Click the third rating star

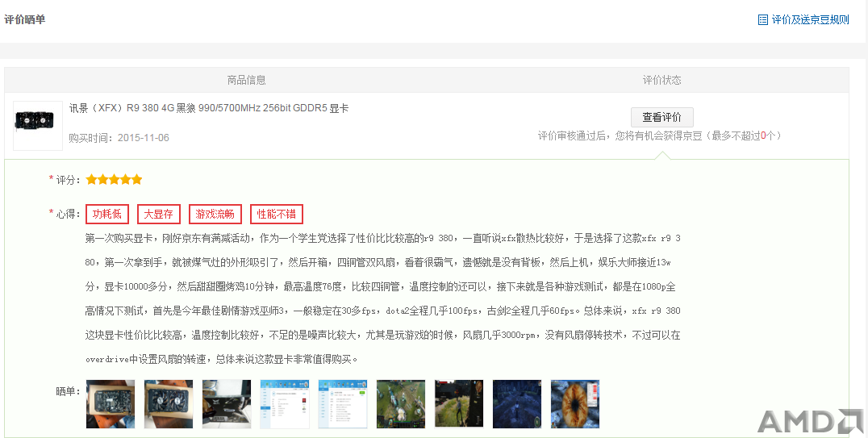point(115,179)
